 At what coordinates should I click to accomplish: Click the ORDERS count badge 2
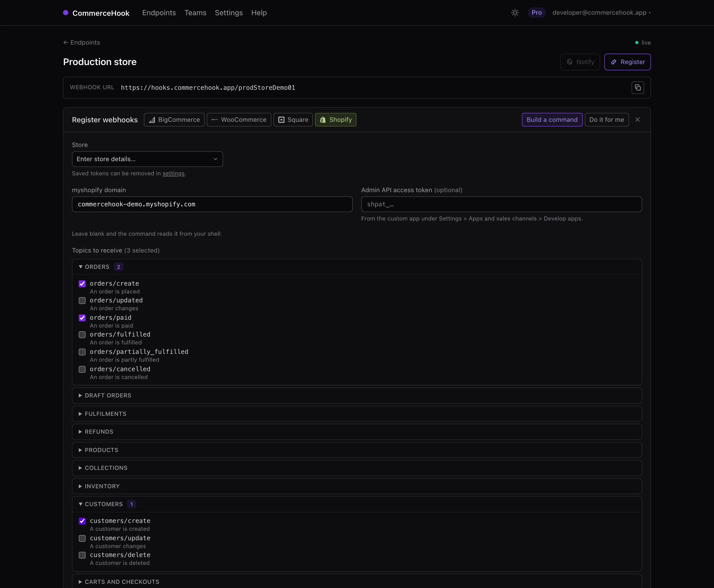(119, 267)
